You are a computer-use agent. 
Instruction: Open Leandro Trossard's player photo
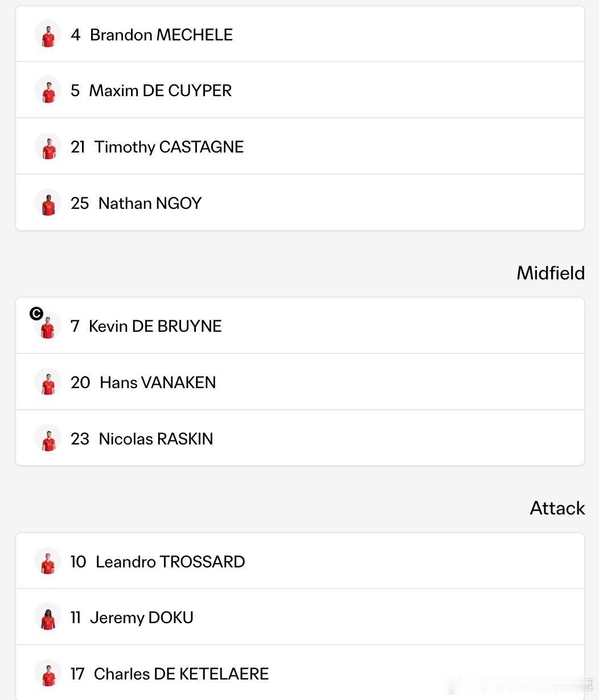[48, 561]
